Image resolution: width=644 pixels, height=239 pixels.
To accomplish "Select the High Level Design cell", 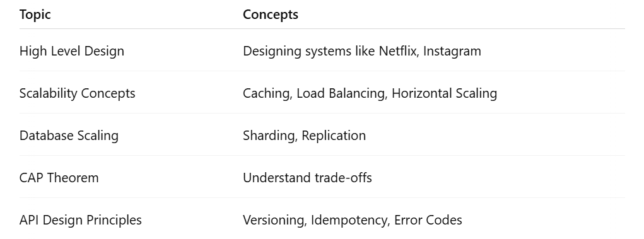I will [71, 51].
